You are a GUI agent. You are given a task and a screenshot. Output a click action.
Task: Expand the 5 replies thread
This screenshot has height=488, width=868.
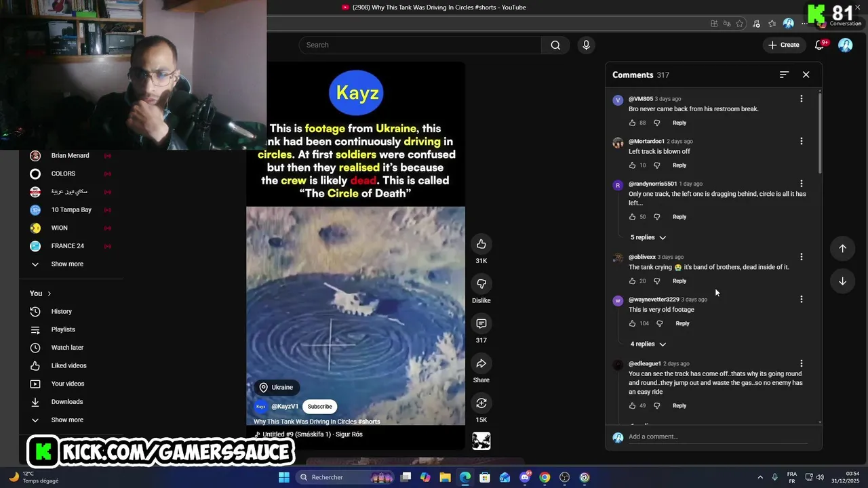pos(648,237)
